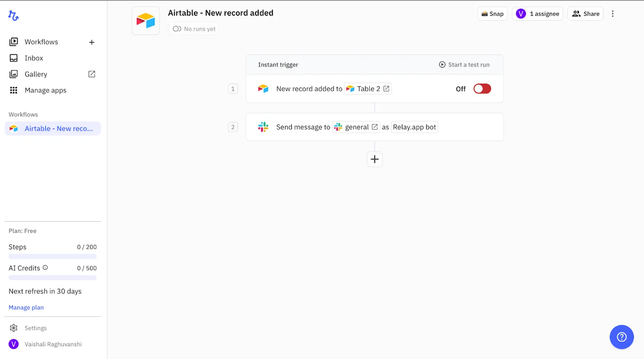Open the Inbox

click(x=34, y=58)
